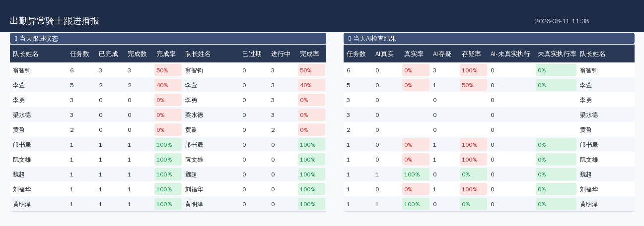
Task: Click 李萱's 50% 存疑率 badge
Action: click(x=473, y=85)
